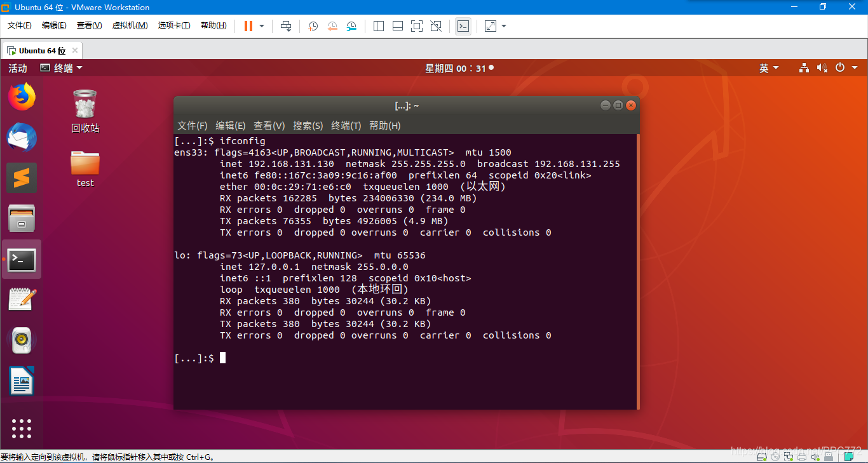Open the VMware 编辑(E) menu
Viewport: 868px width, 463px height.
[54, 25]
